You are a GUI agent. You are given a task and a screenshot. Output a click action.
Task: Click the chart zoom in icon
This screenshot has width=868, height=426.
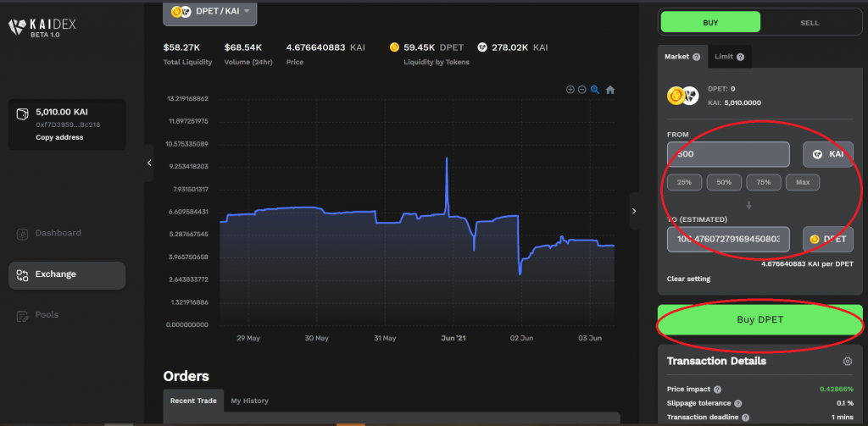click(570, 90)
